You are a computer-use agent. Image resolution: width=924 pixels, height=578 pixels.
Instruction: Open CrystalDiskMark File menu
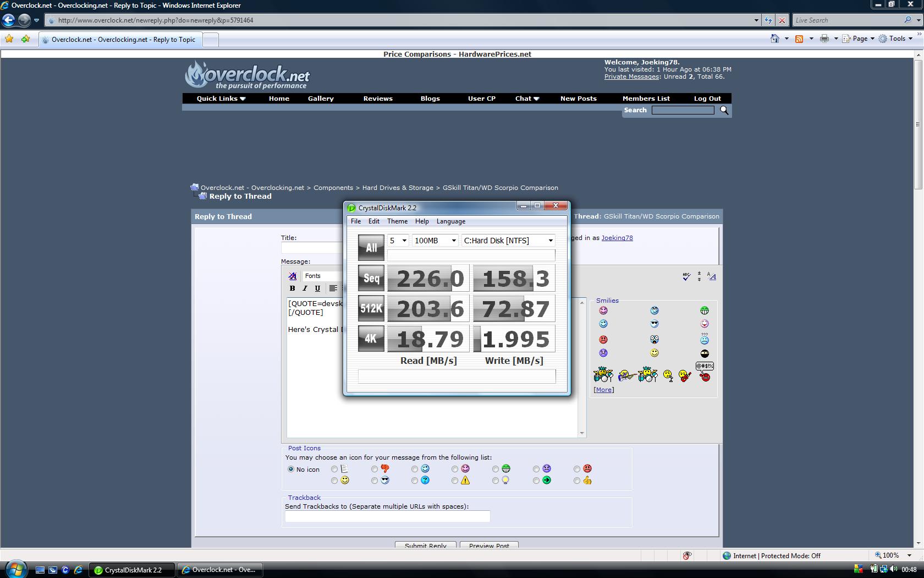(356, 221)
